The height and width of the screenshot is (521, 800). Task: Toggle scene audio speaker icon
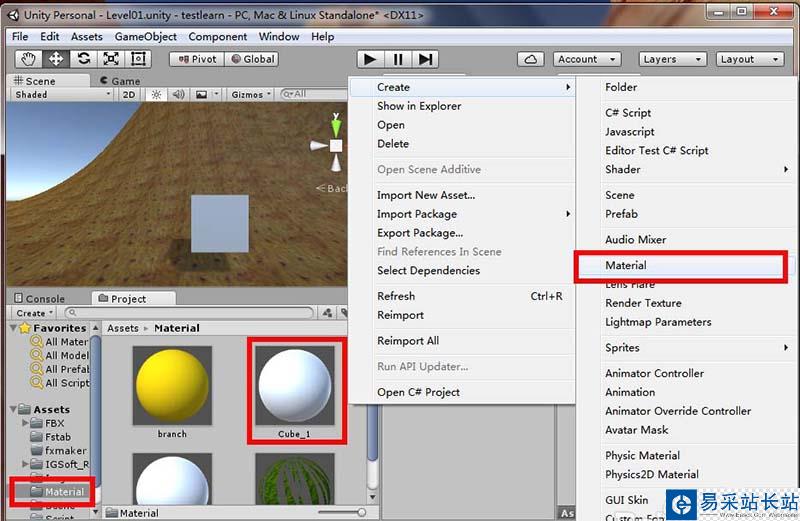[178, 94]
